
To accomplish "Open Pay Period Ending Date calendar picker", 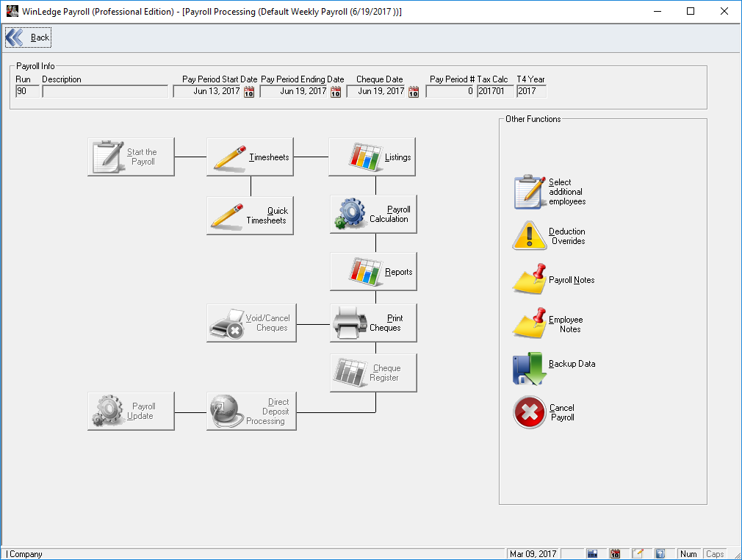I will click(x=336, y=92).
